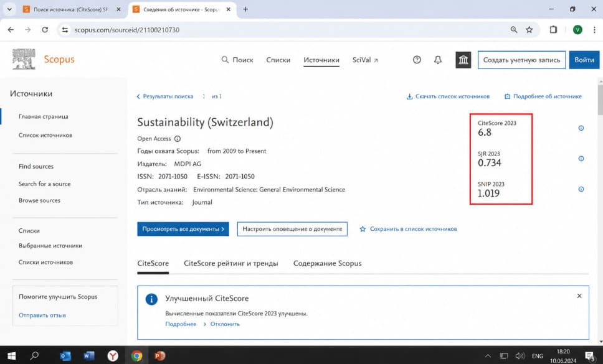This screenshot has height=364, width=603.
Task: Open PowerPoint from the taskbar
Action: point(159,356)
